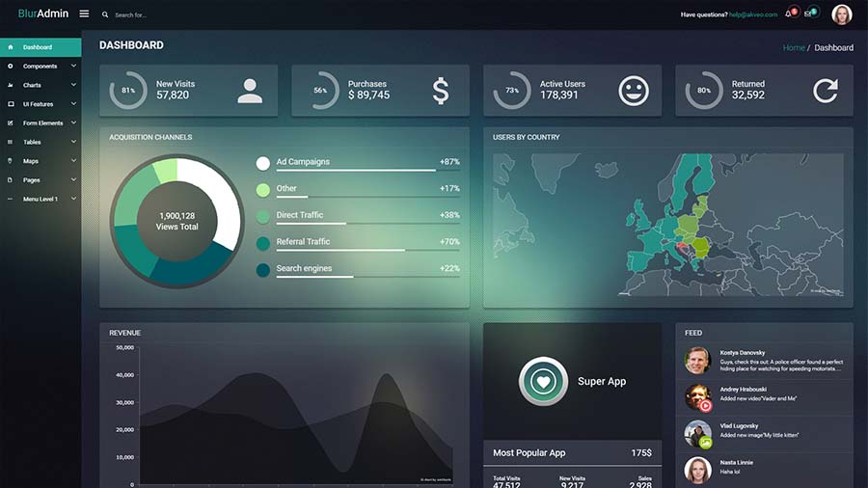Open the Maps sidebar item
This screenshot has width=868, height=488.
tap(31, 161)
